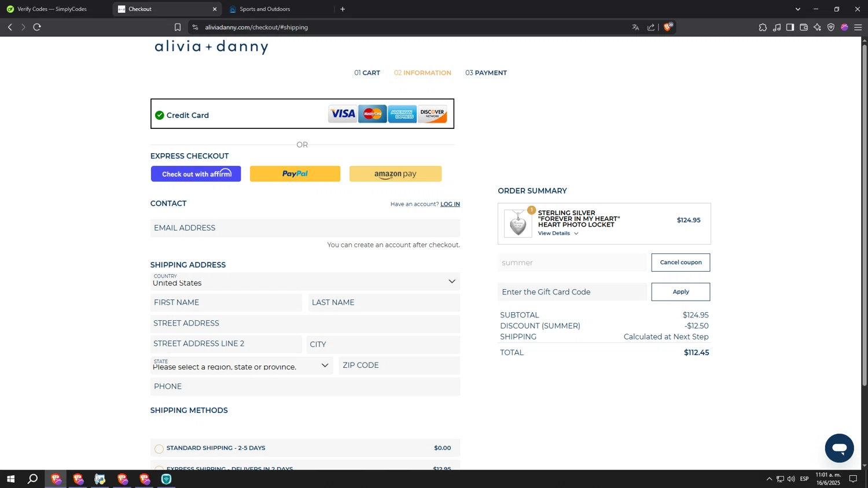The width and height of the screenshot is (868, 488).
Task: Open Windows taskbar search
Action: pyautogui.click(x=33, y=479)
